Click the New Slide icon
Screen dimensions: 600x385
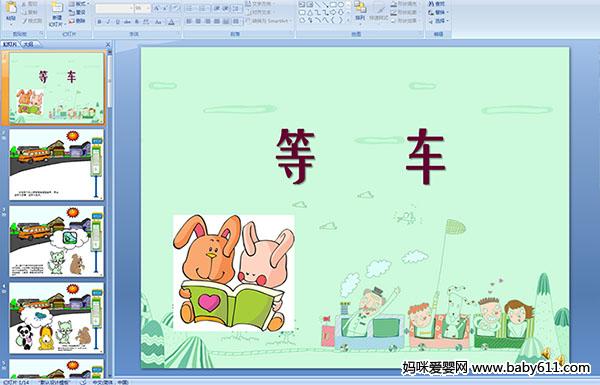tap(57, 8)
